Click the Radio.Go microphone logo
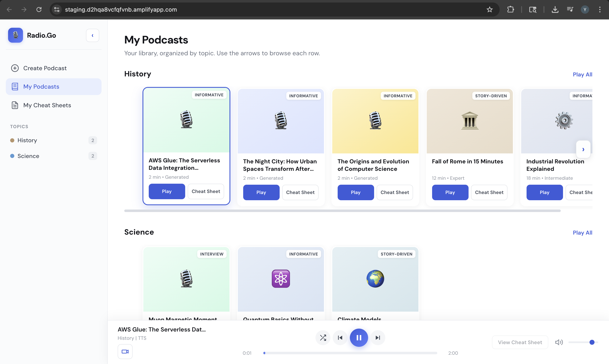 coord(16,35)
